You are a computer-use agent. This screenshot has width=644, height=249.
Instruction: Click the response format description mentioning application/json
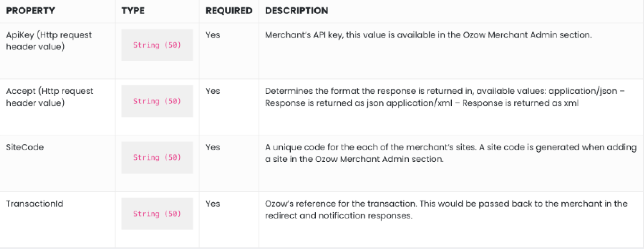(x=445, y=97)
